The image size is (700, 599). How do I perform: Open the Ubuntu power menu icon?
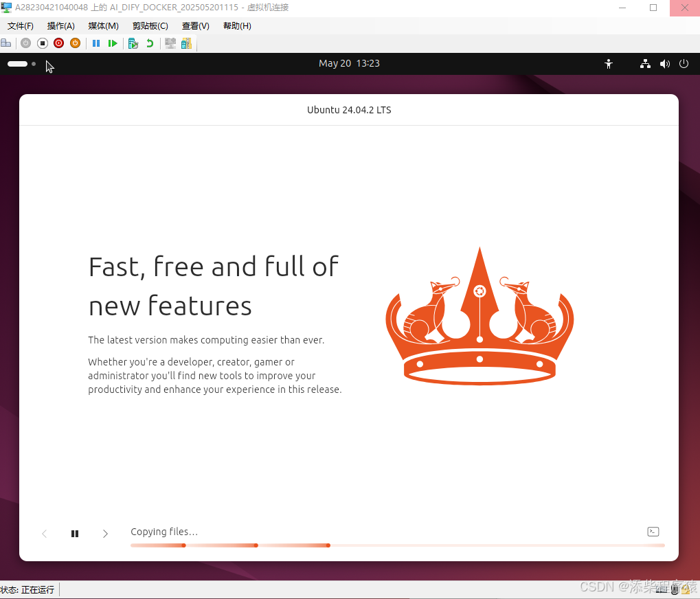click(x=684, y=64)
